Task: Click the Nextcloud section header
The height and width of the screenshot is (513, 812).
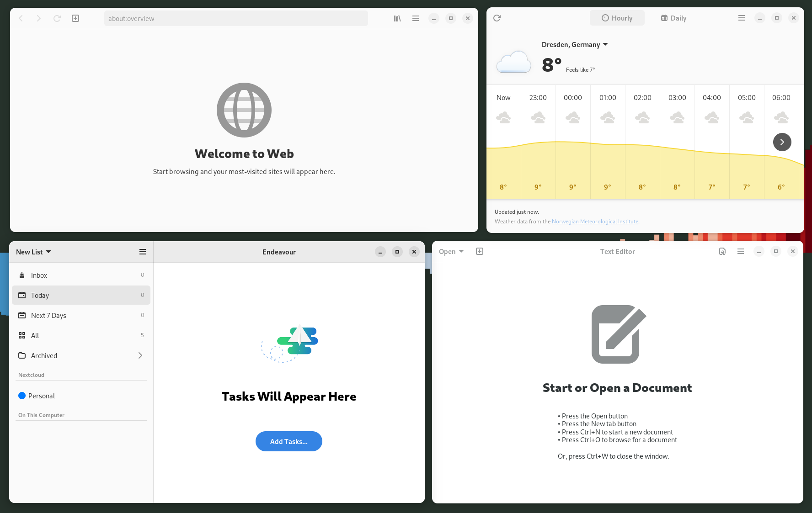Action: click(31, 375)
